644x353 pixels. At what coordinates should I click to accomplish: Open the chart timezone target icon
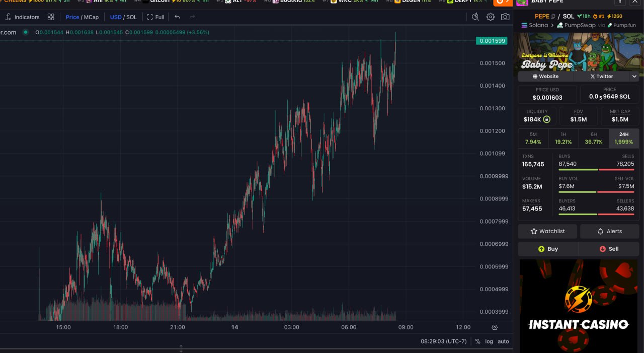point(495,327)
